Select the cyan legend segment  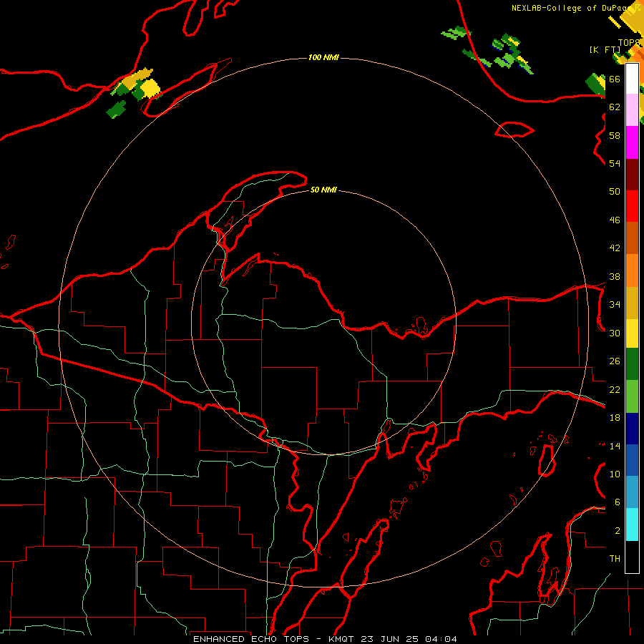[x=632, y=525]
